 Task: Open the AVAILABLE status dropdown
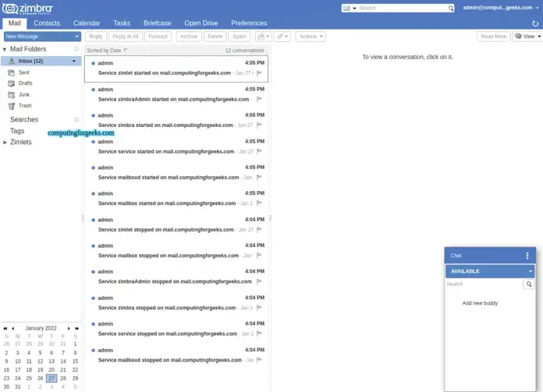pyautogui.click(x=490, y=271)
